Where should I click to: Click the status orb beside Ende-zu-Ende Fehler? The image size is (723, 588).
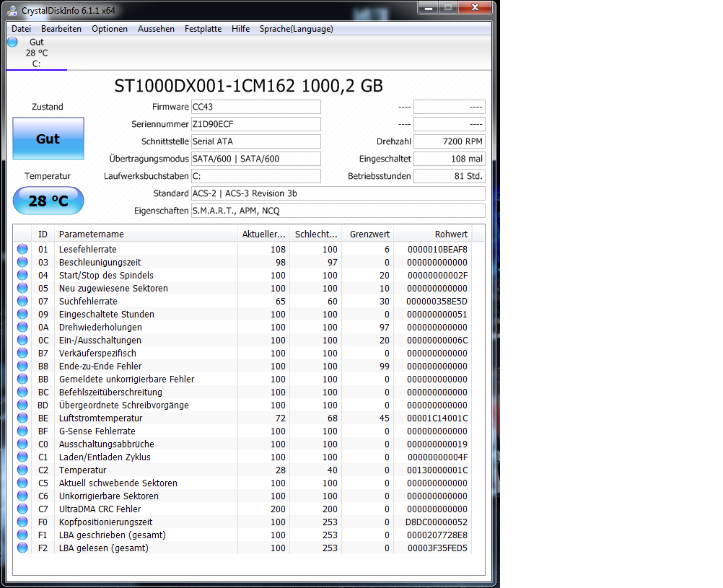tap(22, 366)
